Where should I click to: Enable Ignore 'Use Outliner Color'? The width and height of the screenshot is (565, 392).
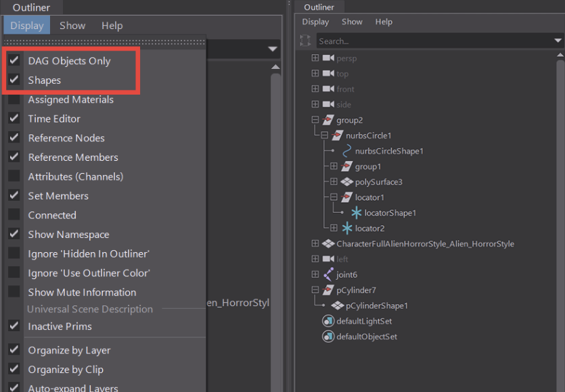pyautogui.click(x=14, y=272)
